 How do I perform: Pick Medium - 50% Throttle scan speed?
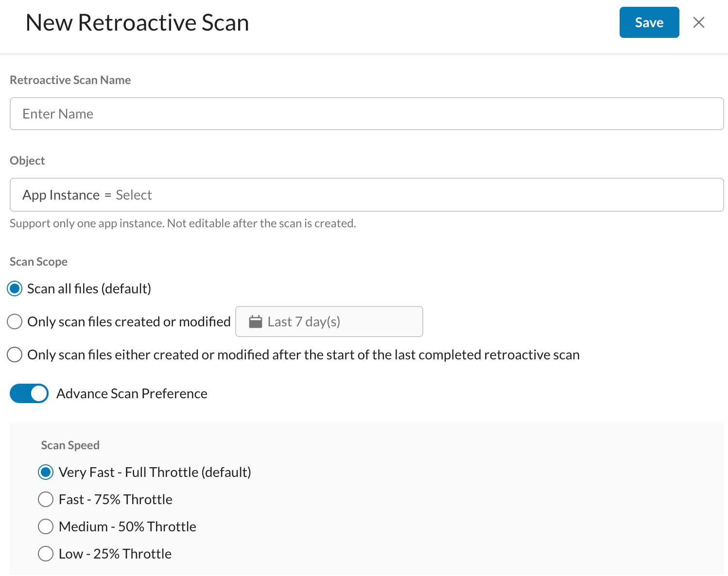(46, 526)
